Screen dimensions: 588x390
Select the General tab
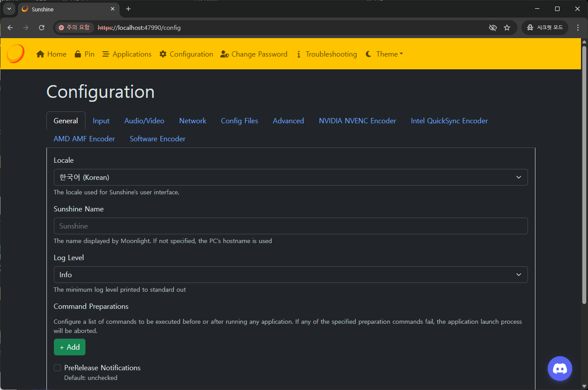point(66,121)
